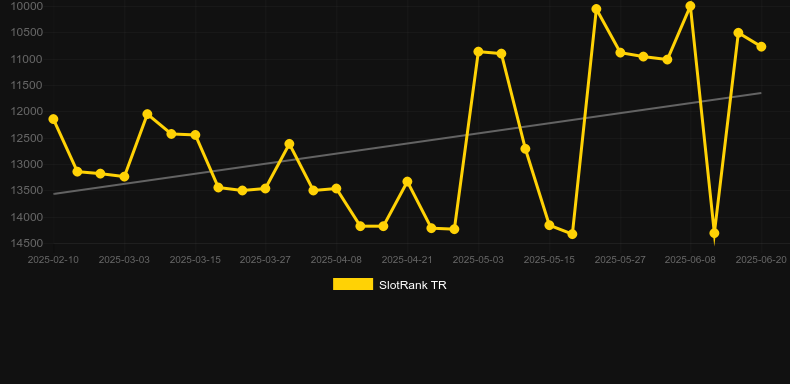Select the low point near 14300 before 2025-05-27
Viewport: 790px width, 384px height.
572,234
